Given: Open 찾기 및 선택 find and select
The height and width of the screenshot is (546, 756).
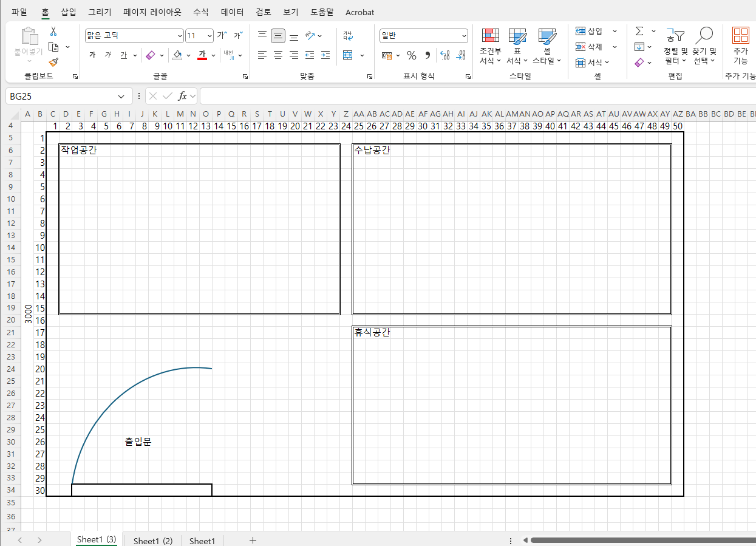Looking at the screenshot, I should [704, 46].
